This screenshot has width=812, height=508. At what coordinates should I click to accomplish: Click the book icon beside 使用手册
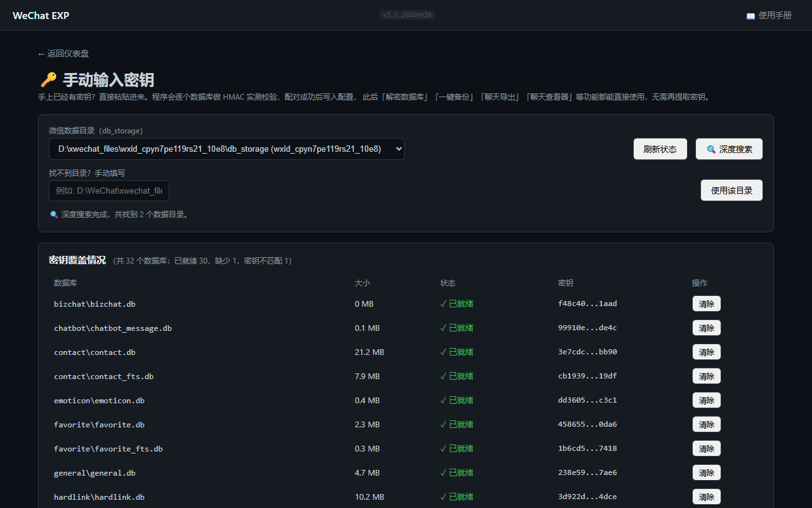(x=751, y=16)
